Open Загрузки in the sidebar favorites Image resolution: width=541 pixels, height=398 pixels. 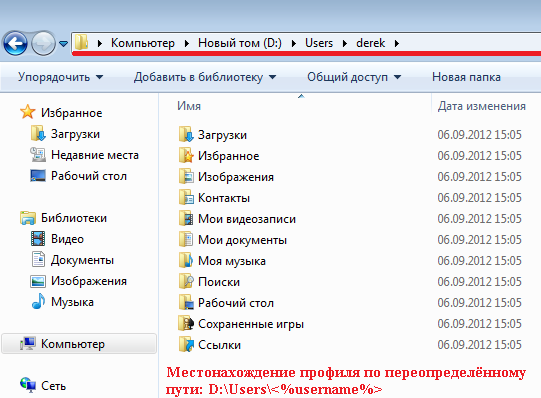(x=75, y=134)
